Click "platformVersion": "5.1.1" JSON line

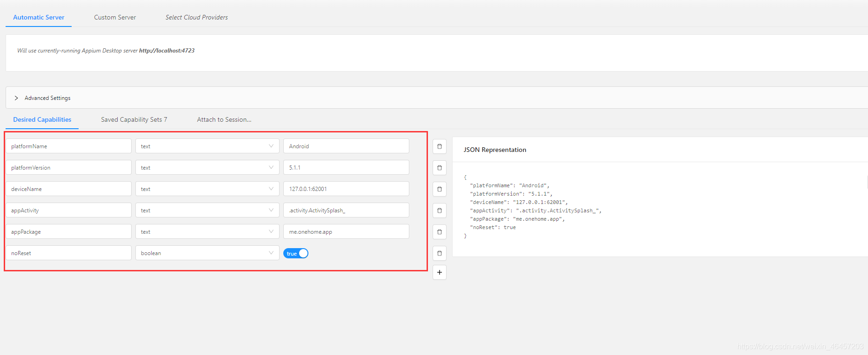[x=511, y=194]
